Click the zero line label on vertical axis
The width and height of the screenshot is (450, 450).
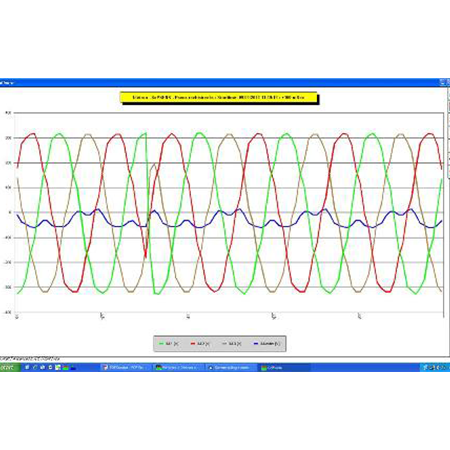(10, 212)
